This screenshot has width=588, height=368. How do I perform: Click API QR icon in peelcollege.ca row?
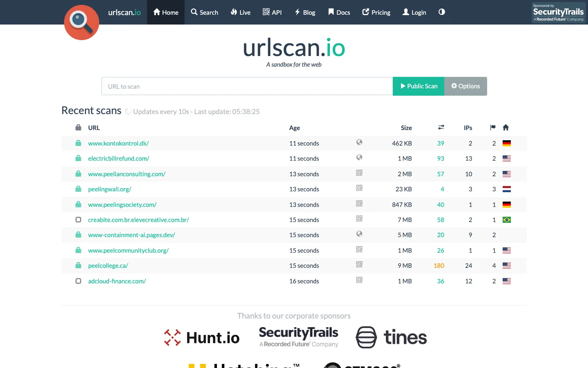(359, 265)
